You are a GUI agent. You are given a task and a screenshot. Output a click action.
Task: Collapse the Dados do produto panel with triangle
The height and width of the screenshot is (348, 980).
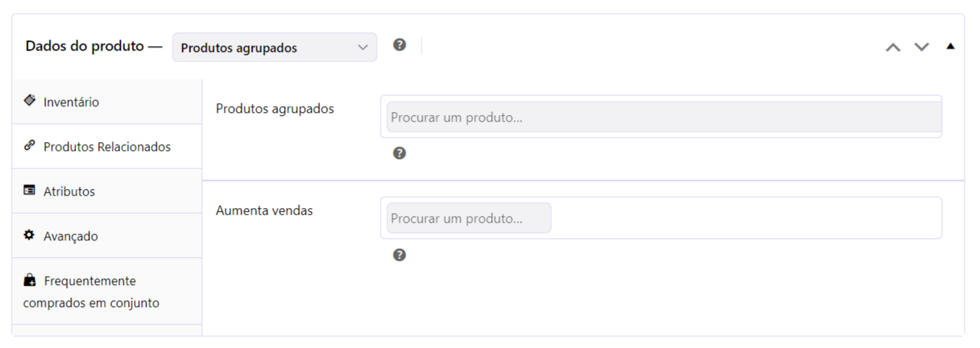(x=950, y=46)
